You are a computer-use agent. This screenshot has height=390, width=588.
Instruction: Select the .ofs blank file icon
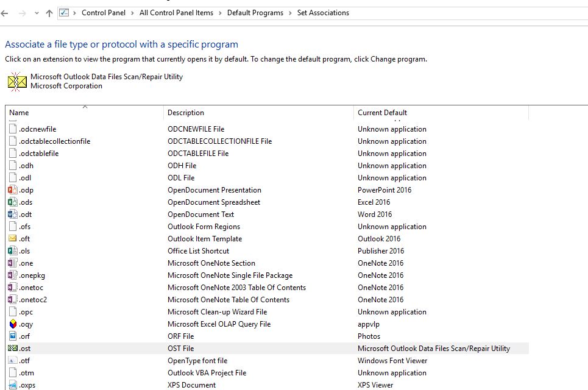13,226
